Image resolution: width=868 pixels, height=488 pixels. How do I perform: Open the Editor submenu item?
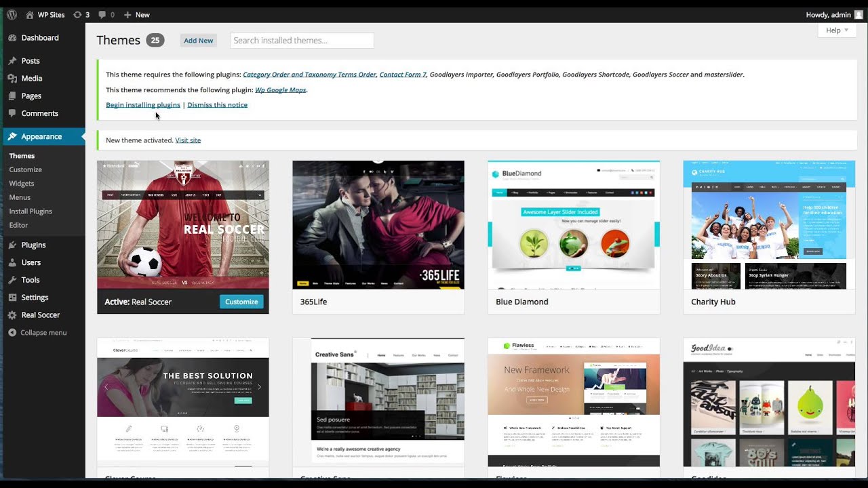pyautogui.click(x=18, y=225)
